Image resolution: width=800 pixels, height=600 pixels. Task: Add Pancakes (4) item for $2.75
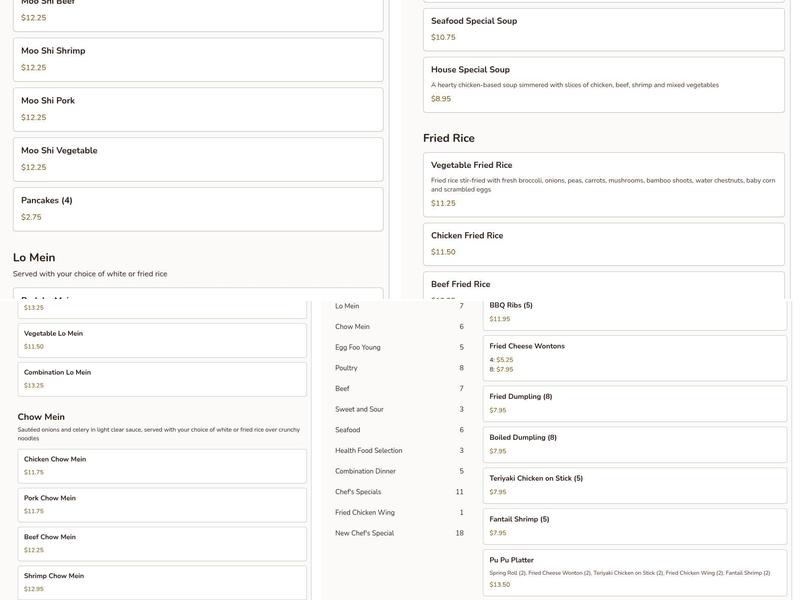pos(197,209)
